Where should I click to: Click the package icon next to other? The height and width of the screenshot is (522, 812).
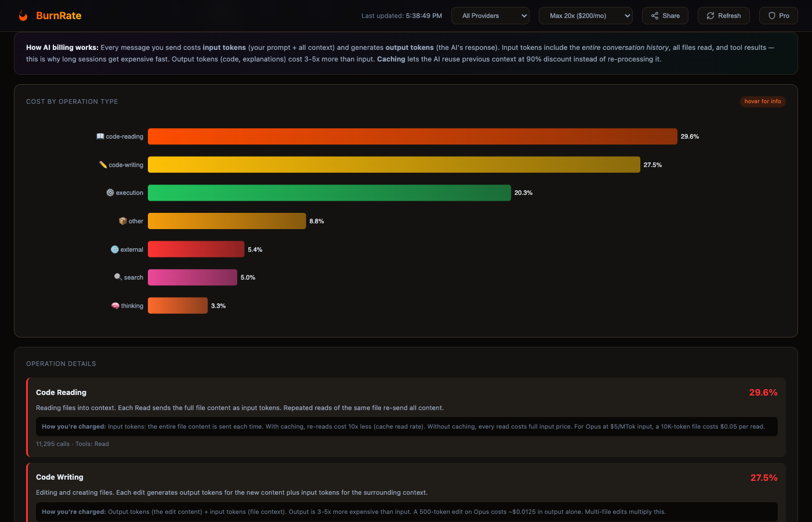122,220
